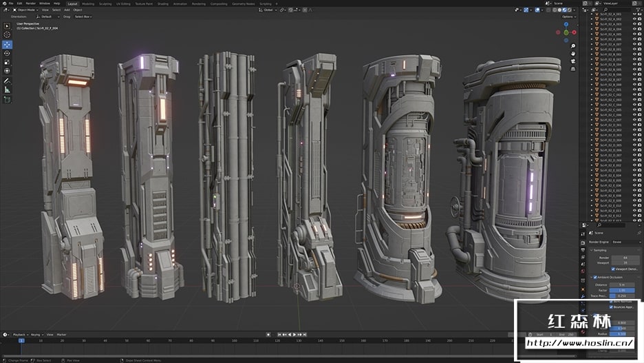This screenshot has height=363, width=644.
Task: Expand the Global transform orientation dropdown
Action: tap(268, 10)
